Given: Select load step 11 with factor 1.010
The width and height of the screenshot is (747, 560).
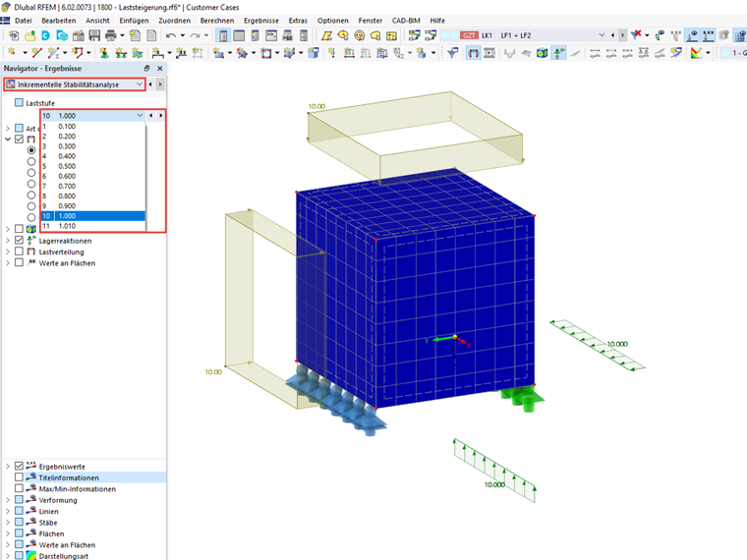Looking at the screenshot, I should (x=93, y=226).
